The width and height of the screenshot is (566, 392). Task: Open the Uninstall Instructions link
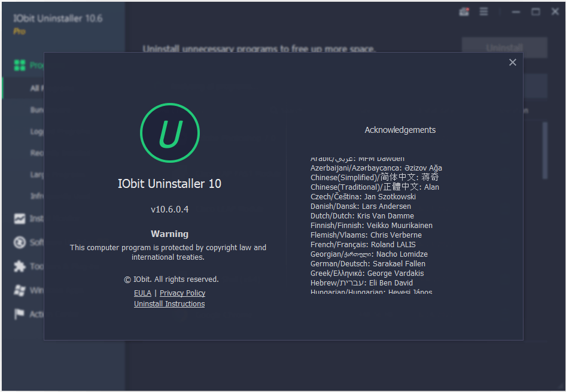169,304
